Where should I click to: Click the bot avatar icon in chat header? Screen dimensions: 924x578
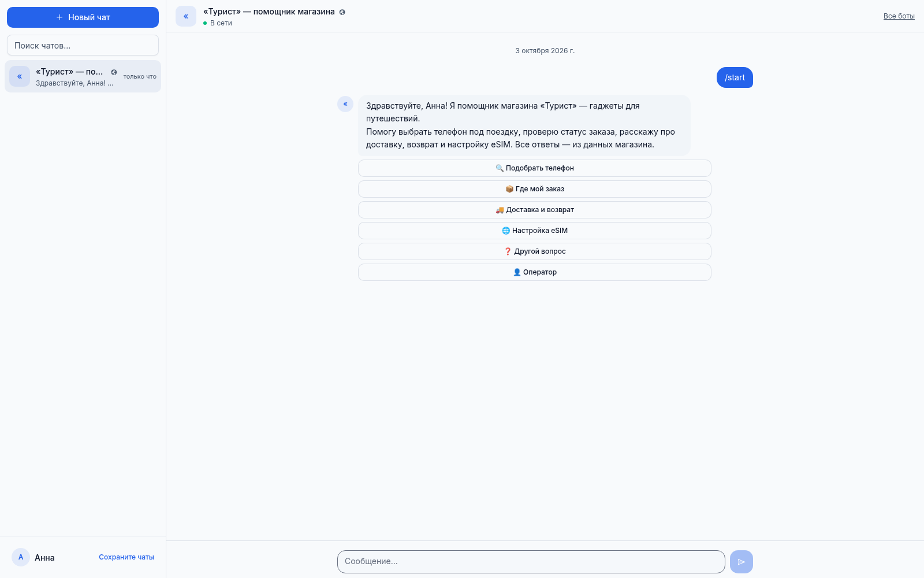(x=186, y=16)
